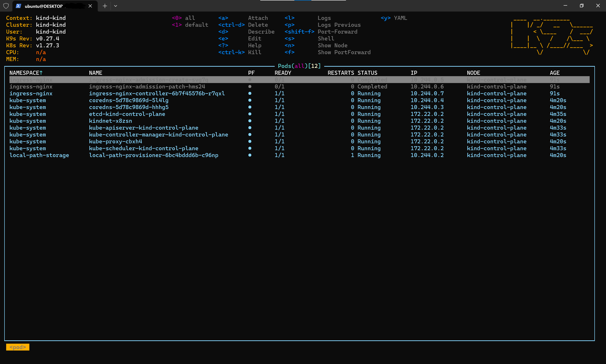Screen dimensions: 606x364
Task: Click the shield icon in title bar
Action: pos(6,6)
